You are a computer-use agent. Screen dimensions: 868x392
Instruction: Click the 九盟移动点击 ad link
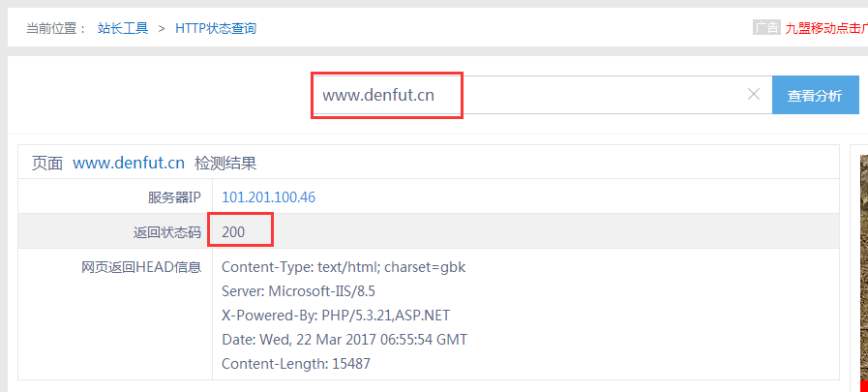(826, 28)
